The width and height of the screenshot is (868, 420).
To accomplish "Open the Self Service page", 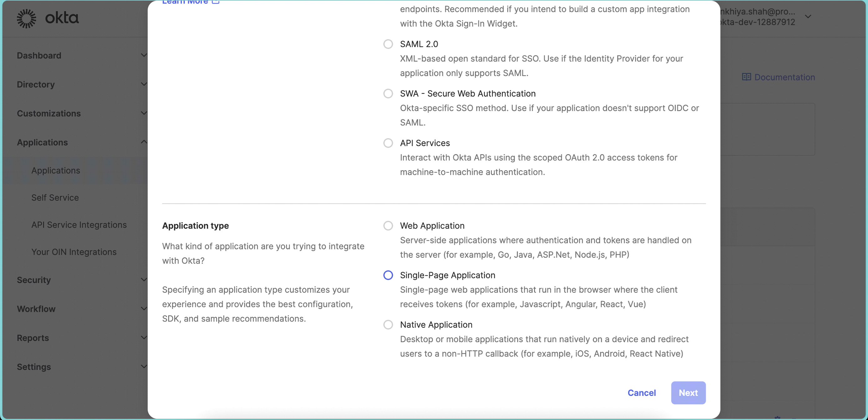I will pyautogui.click(x=55, y=198).
